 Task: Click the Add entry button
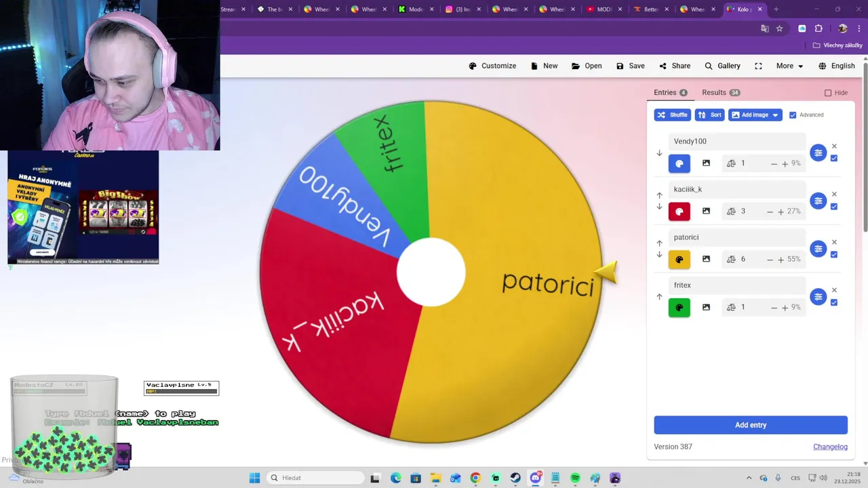click(x=751, y=425)
